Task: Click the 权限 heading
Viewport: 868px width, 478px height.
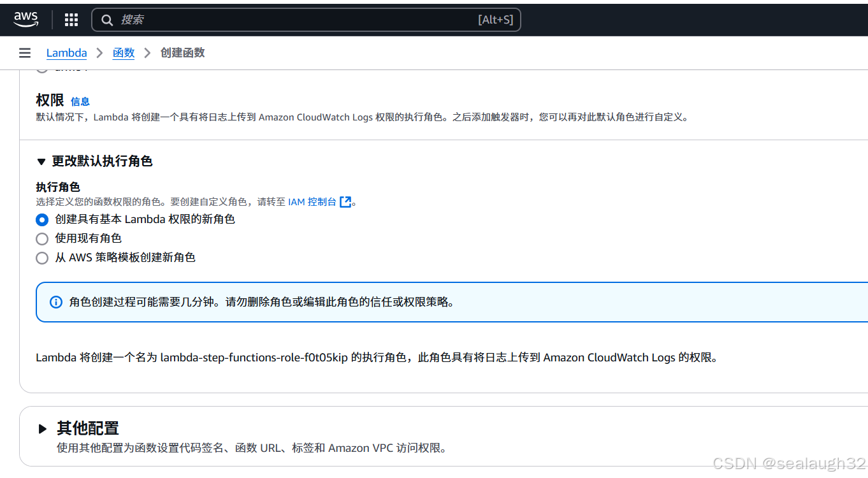Action: pos(50,100)
